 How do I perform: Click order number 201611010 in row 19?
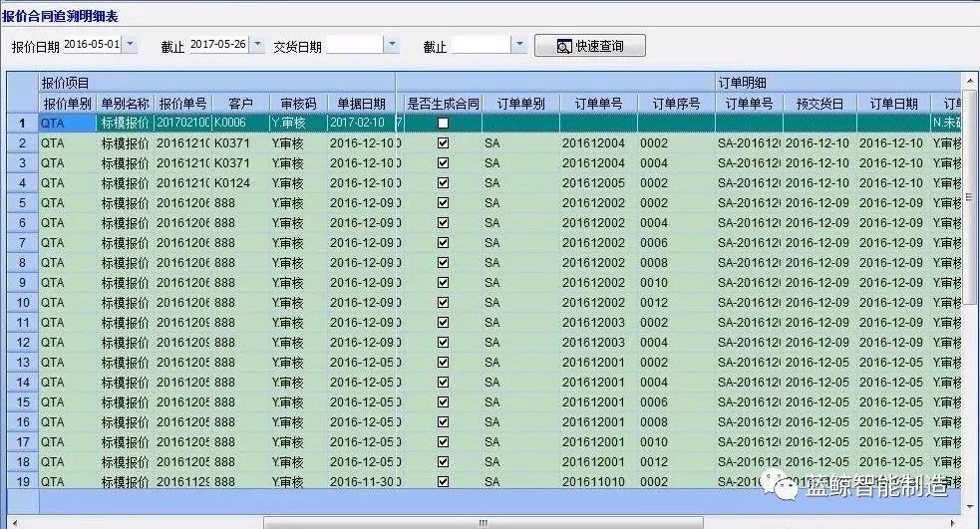[594, 481]
